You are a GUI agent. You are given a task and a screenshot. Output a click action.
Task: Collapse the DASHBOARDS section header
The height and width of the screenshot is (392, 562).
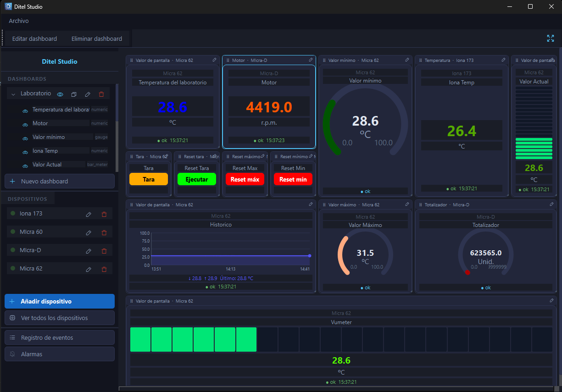(27, 79)
